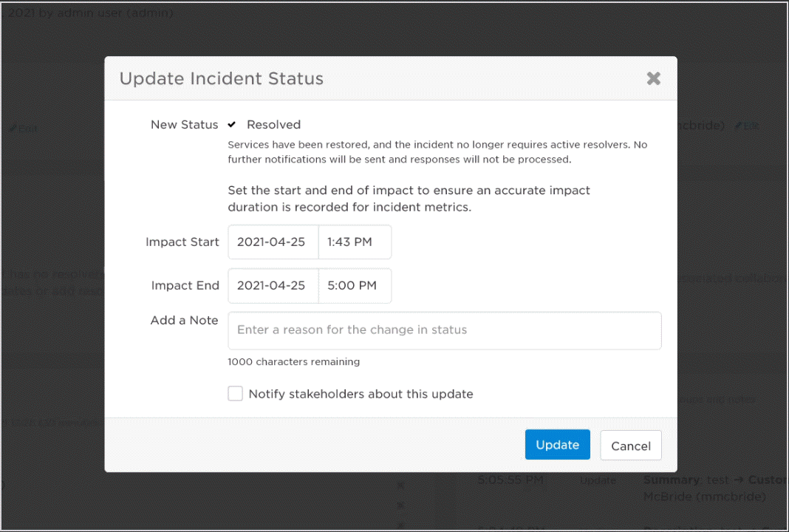Click the 'Add a Note' label
Image resolution: width=789 pixels, height=532 pixels.
(x=184, y=320)
